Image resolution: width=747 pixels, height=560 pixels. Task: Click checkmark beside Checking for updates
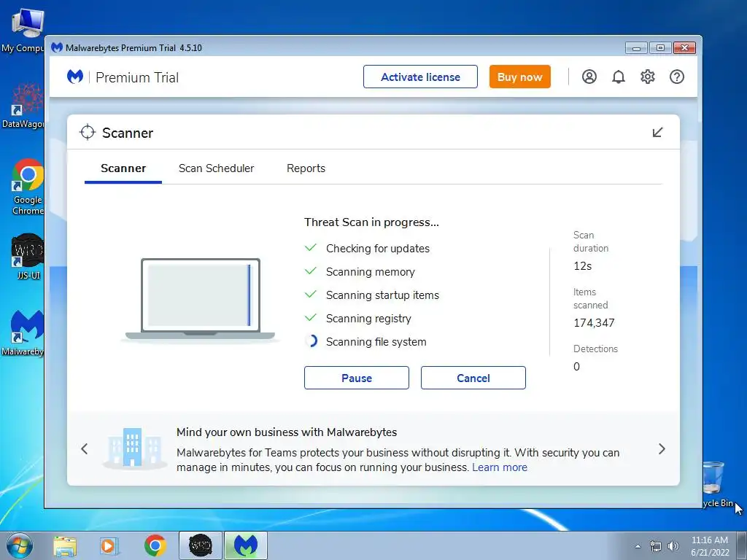tap(311, 248)
